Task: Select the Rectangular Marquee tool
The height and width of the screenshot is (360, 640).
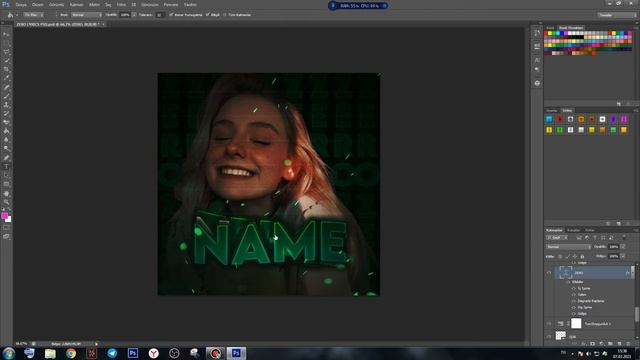Action: click(x=6, y=43)
